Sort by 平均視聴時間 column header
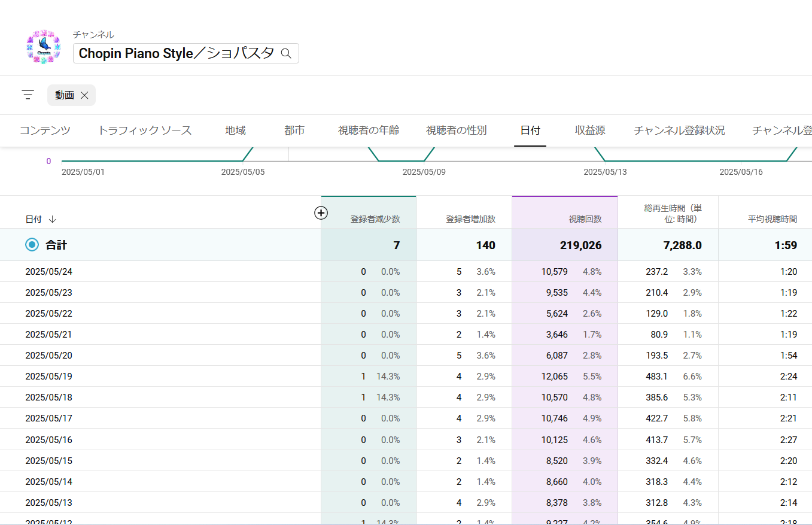Image resolution: width=812 pixels, height=525 pixels. point(773,220)
